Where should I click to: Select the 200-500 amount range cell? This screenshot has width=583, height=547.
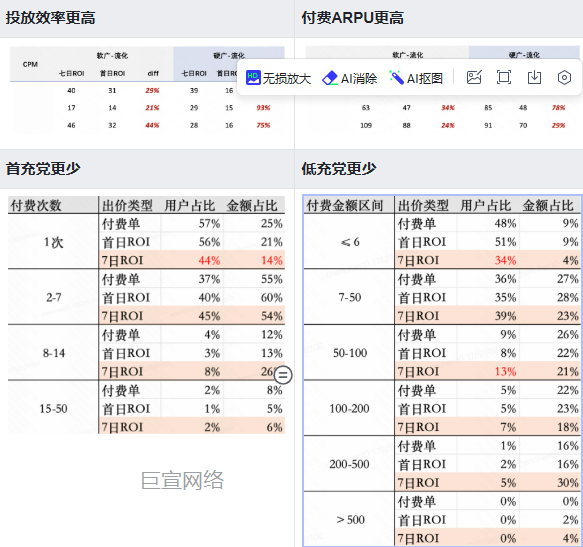[x=350, y=464]
